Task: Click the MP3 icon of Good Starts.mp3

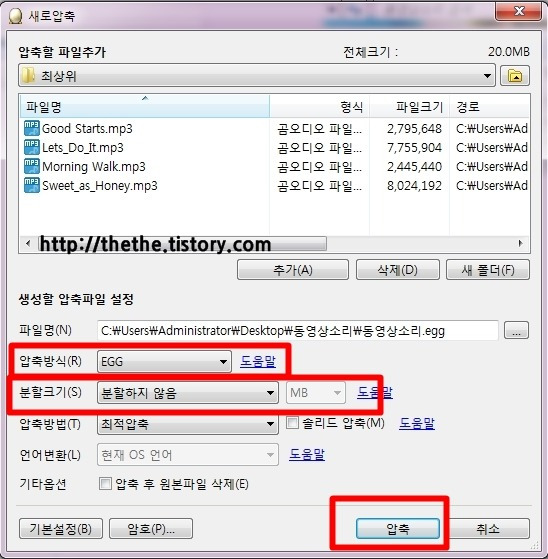Action: (x=31, y=128)
